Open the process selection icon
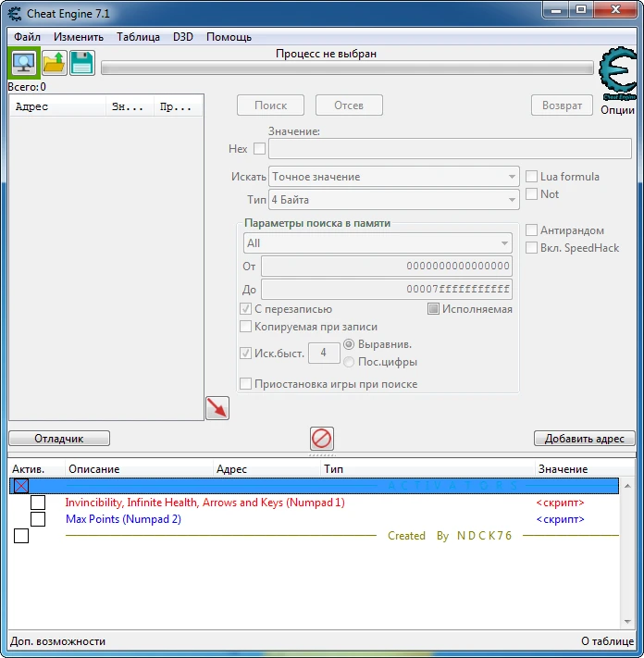 [24, 63]
